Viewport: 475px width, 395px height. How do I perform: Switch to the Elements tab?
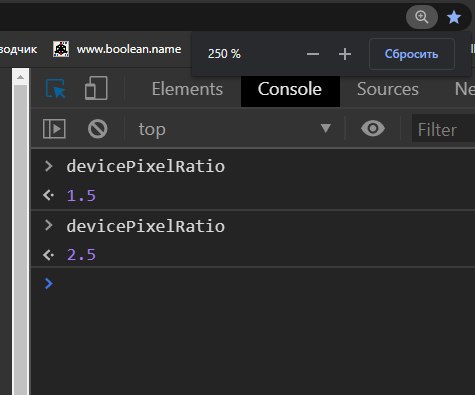[x=187, y=89]
